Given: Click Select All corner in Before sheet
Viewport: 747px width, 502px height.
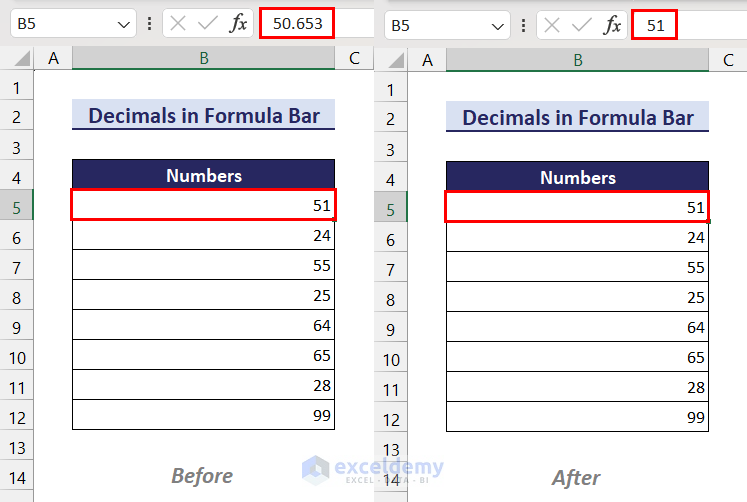Looking at the screenshot, I should click(22, 59).
